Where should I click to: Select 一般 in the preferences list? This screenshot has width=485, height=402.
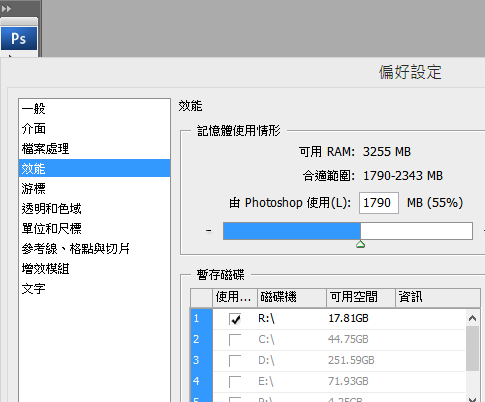pyautogui.click(x=94, y=109)
